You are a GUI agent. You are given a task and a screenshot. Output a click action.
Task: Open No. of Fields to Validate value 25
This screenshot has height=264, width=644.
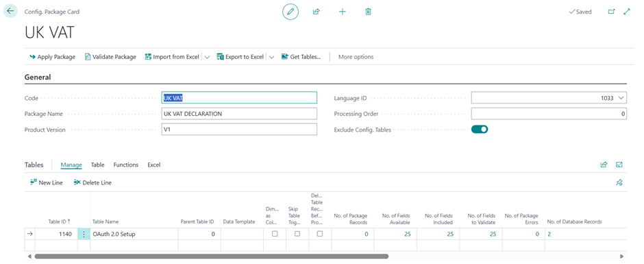(x=493, y=234)
